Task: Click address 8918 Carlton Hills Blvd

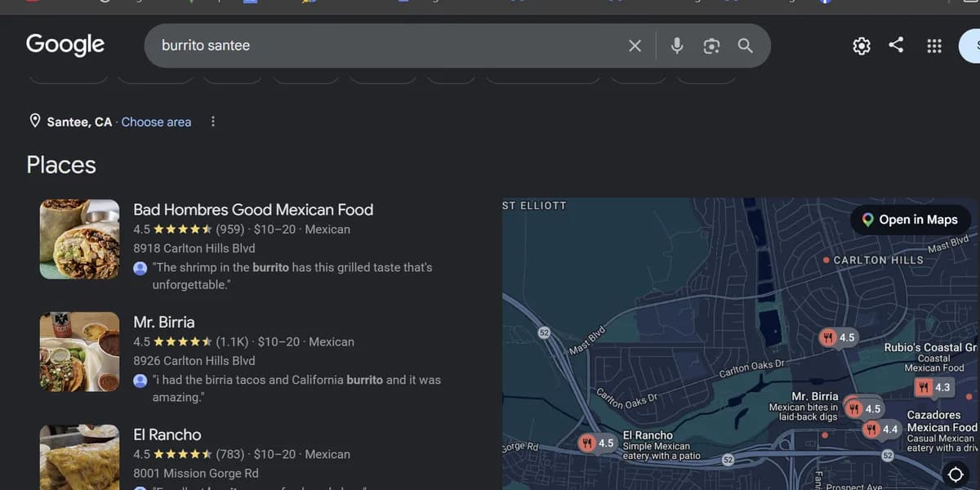Action: tap(194, 248)
